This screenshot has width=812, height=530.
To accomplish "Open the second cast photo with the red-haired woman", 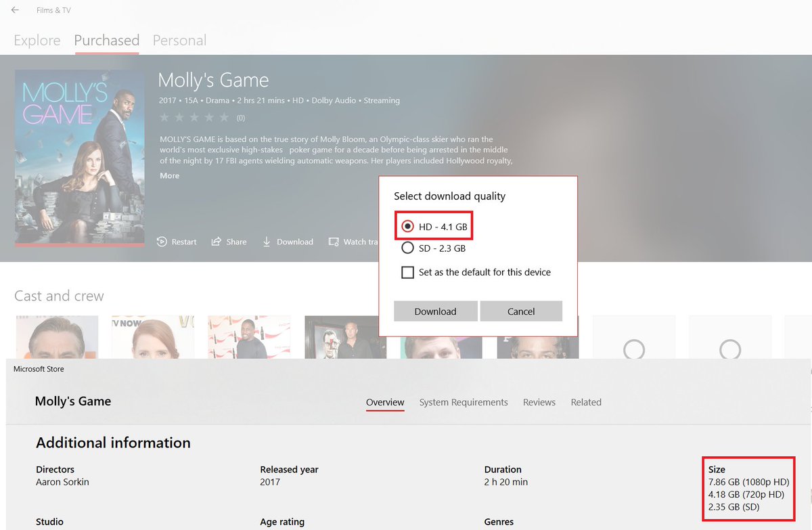I will [153, 337].
